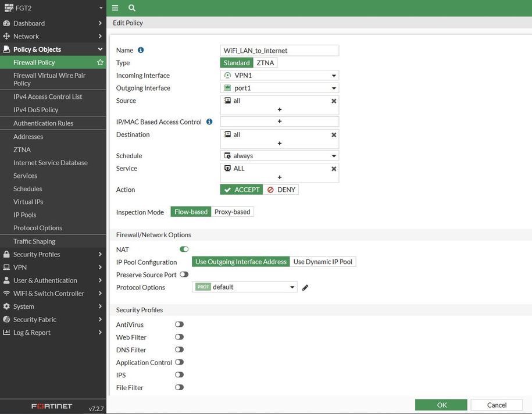532x414 pixels.
Task: Set Action to DENY
Action: click(x=281, y=190)
